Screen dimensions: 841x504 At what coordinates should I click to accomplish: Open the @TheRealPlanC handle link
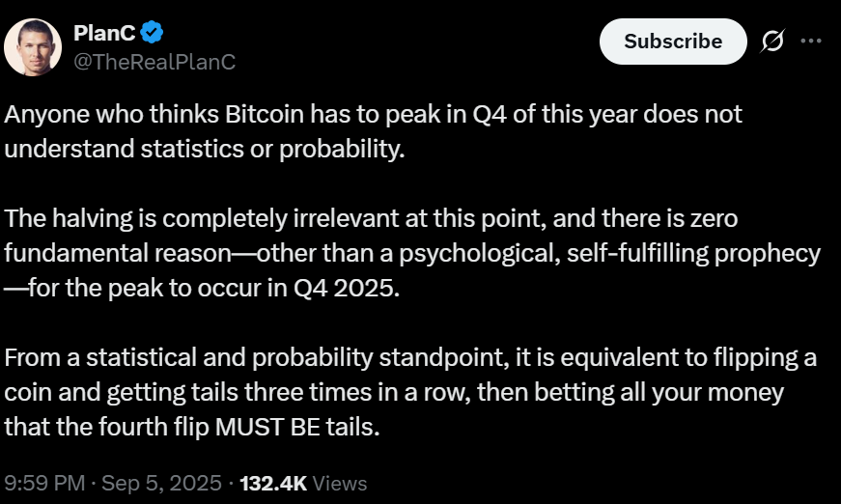(x=154, y=62)
